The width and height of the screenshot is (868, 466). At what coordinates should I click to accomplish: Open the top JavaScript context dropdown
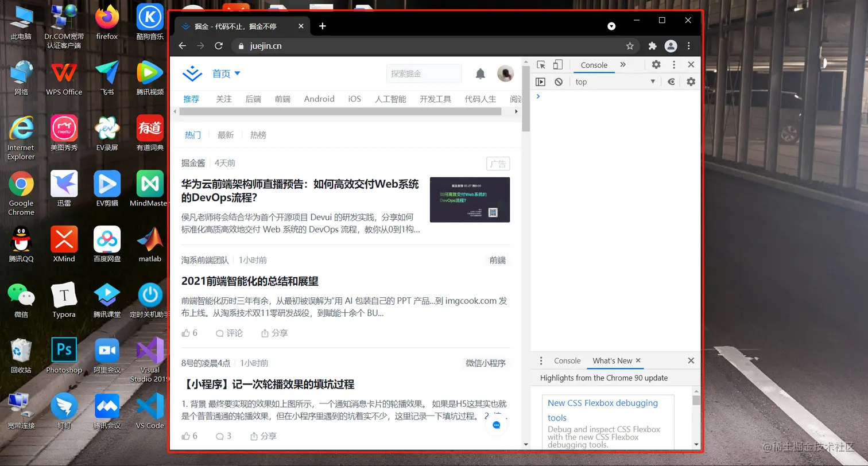pyautogui.click(x=615, y=82)
